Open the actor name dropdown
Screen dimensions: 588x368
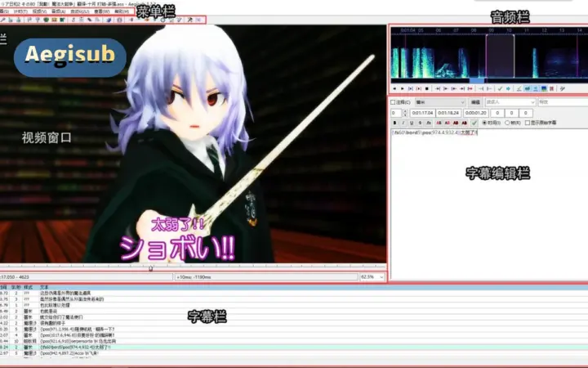click(x=510, y=102)
